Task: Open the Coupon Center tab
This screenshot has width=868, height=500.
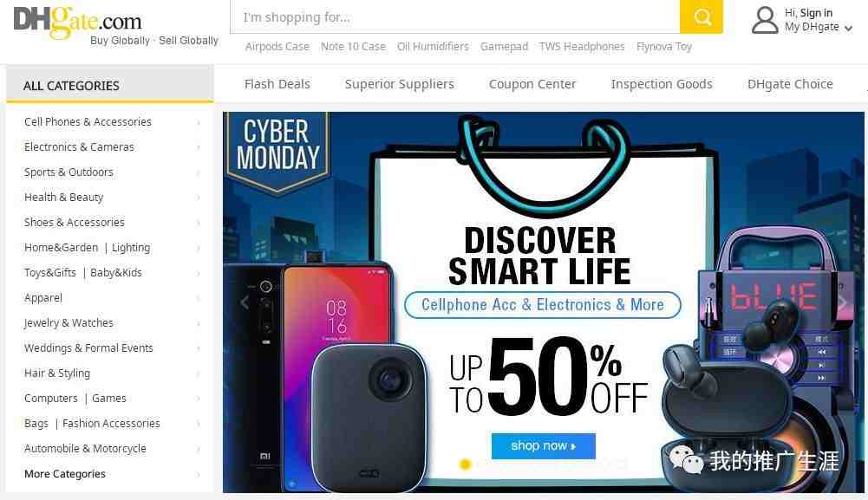Action: (532, 84)
